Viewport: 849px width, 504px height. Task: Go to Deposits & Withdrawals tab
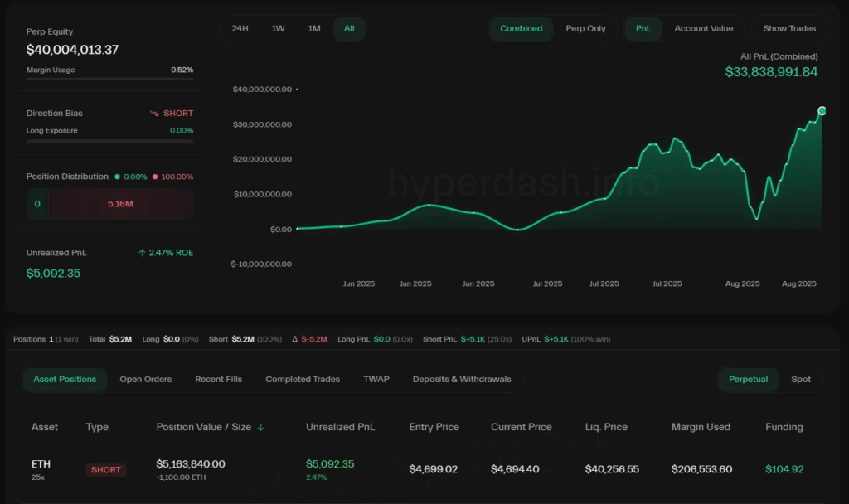pyautogui.click(x=462, y=380)
